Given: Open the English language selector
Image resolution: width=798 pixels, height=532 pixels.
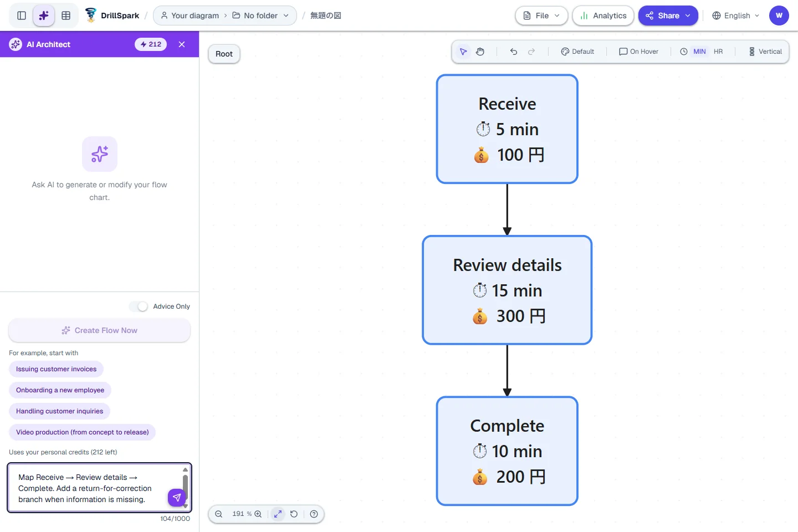Looking at the screenshot, I should [x=735, y=16].
